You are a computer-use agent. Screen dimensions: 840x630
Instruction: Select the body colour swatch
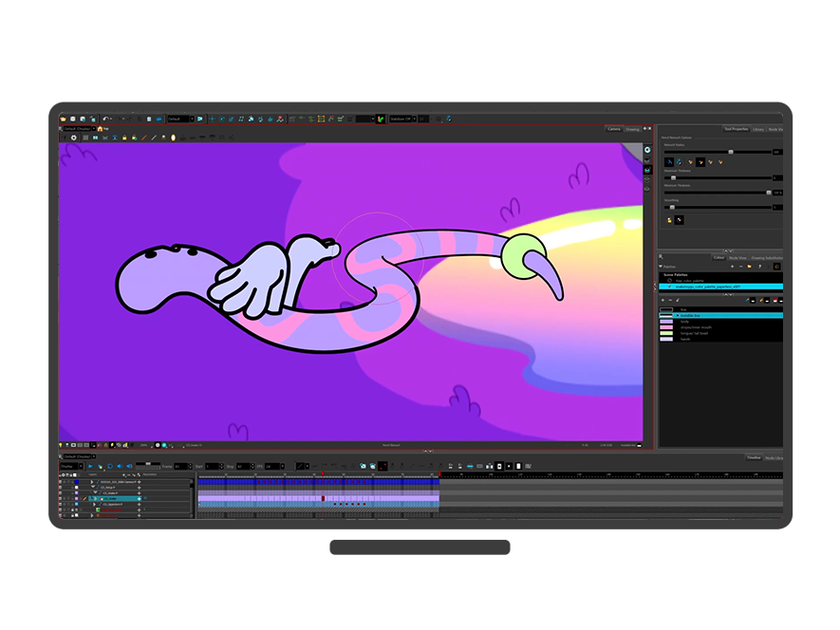click(666, 322)
